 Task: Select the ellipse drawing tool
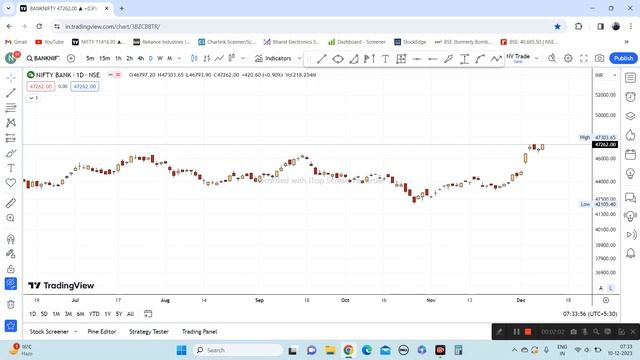[338, 59]
